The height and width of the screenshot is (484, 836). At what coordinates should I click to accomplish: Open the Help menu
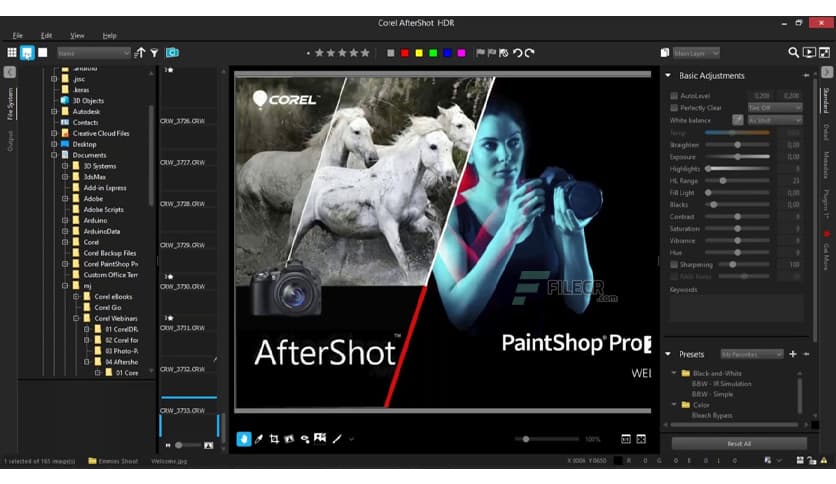point(109,35)
